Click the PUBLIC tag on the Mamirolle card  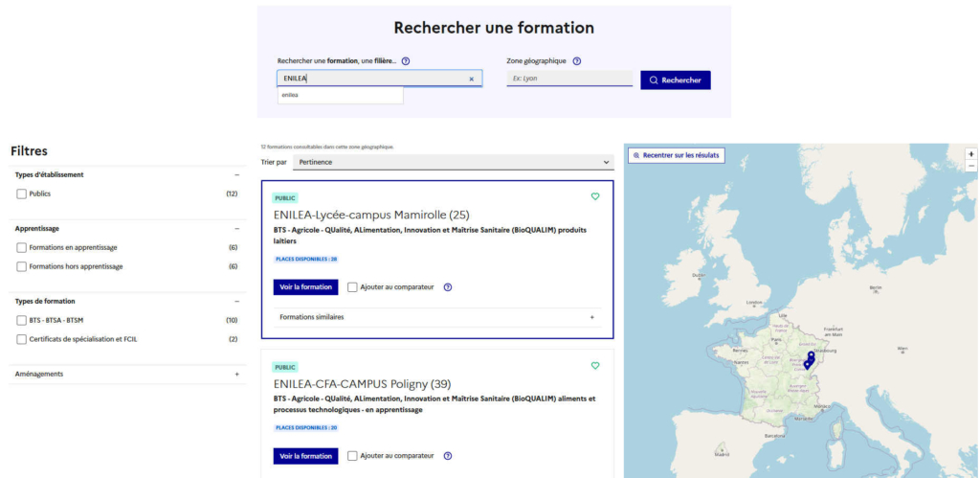tap(285, 198)
